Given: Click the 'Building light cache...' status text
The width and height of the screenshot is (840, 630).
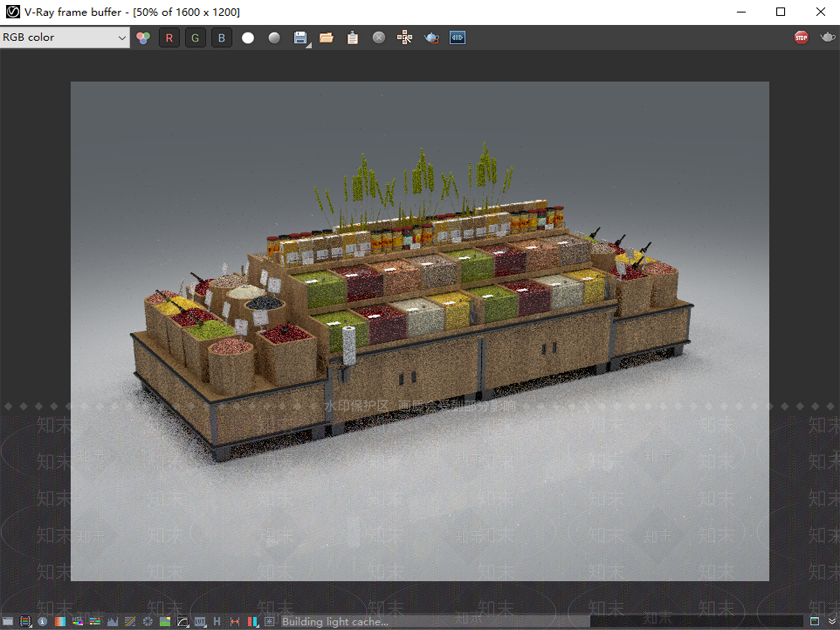Looking at the screenshot, I should (335, 622).
